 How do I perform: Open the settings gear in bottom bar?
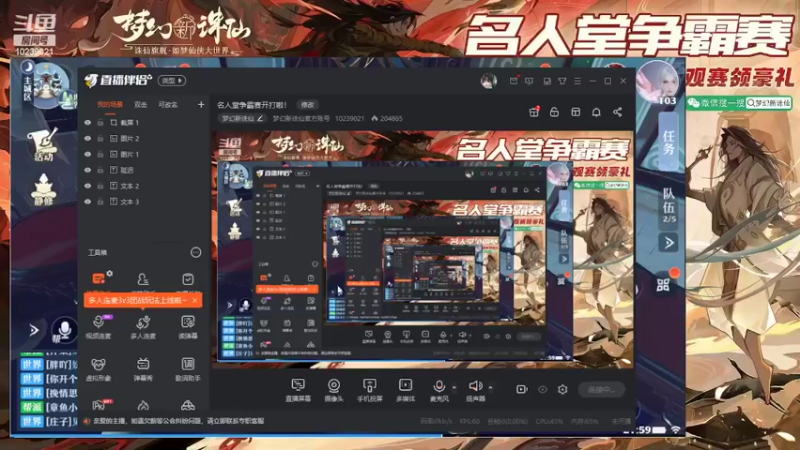click(x=562, y=389)
